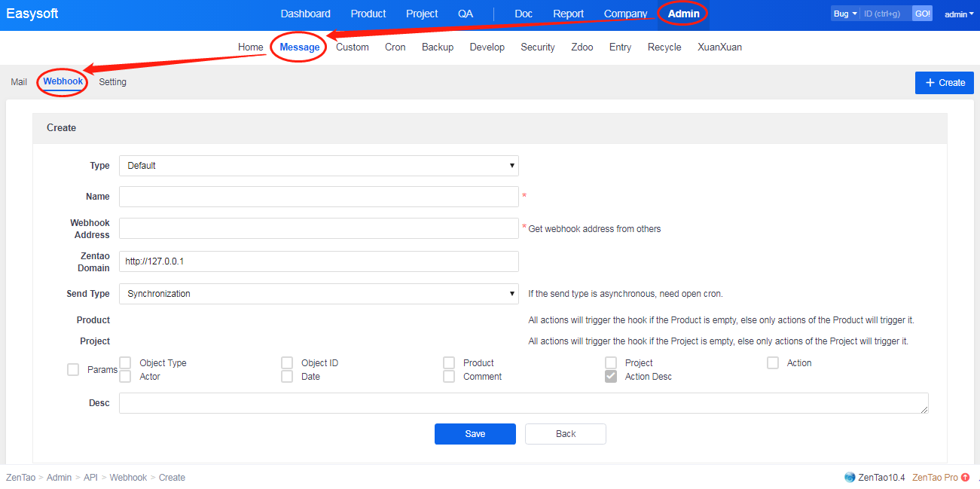Open the Dashboard top menu
Image resolution: width=980 pixels, height=489 pixels.
[305, 14]
